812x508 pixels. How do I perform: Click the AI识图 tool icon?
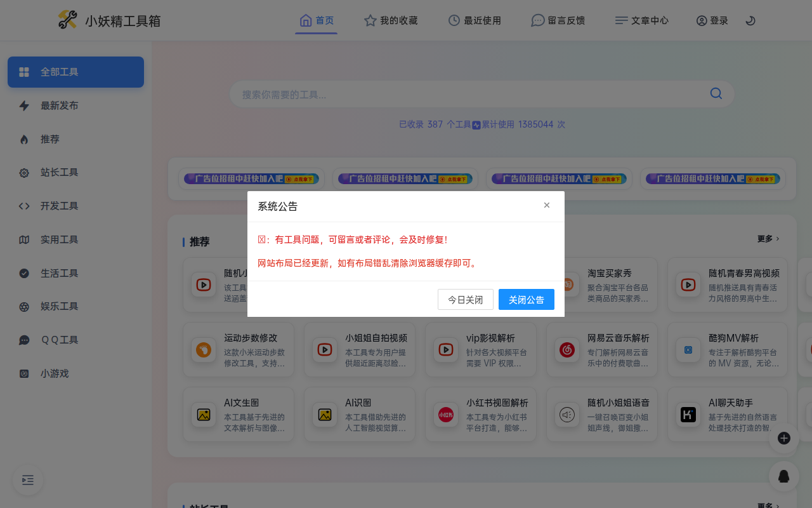[x=324, y=413]
